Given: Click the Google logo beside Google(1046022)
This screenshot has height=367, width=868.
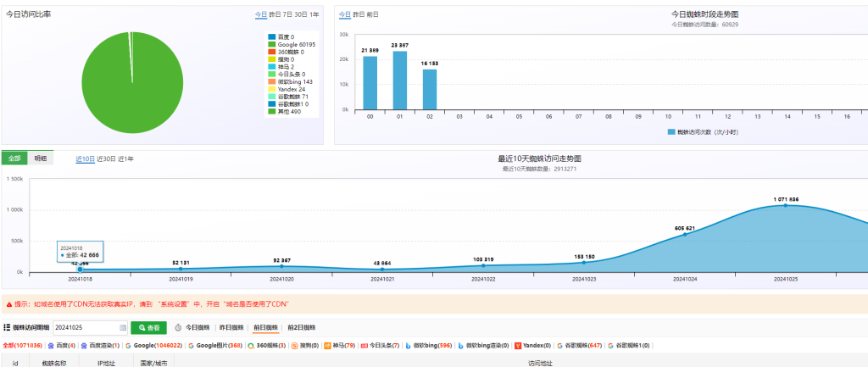Looking at the screenshot, I should tap(130, 346).
